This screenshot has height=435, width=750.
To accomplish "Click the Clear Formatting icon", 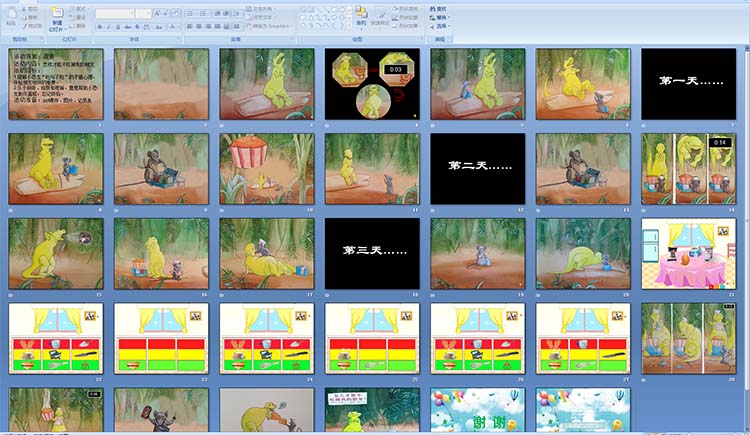I will pyautogui.click(x=177, y=13).
